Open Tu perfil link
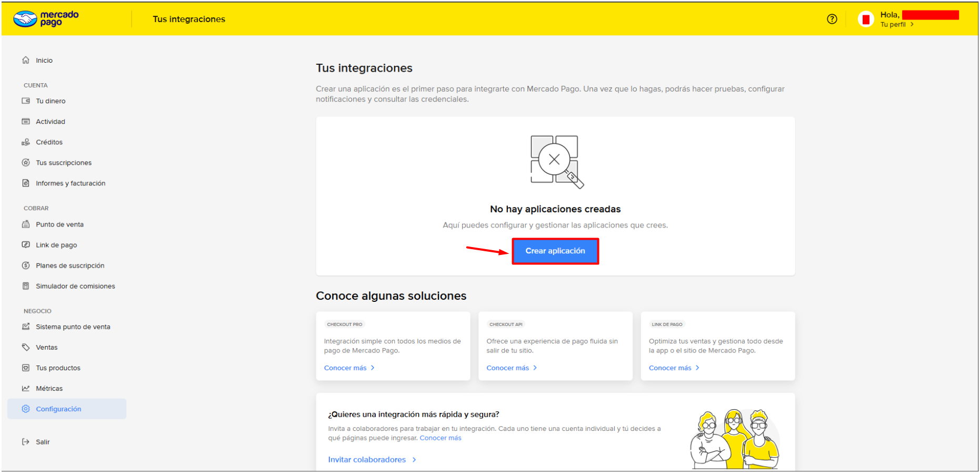 click(893, 24)
